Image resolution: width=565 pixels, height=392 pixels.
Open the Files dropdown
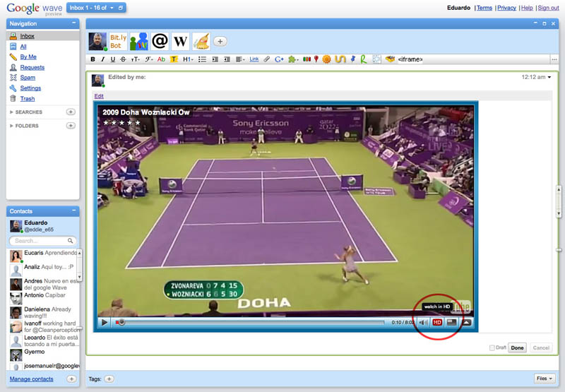click(x=545, y=379)
